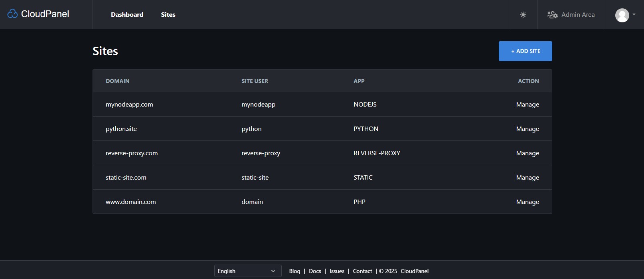644x279 pixels.
Task: Select the www.domain.com domain cell
Action: point(131,202)
